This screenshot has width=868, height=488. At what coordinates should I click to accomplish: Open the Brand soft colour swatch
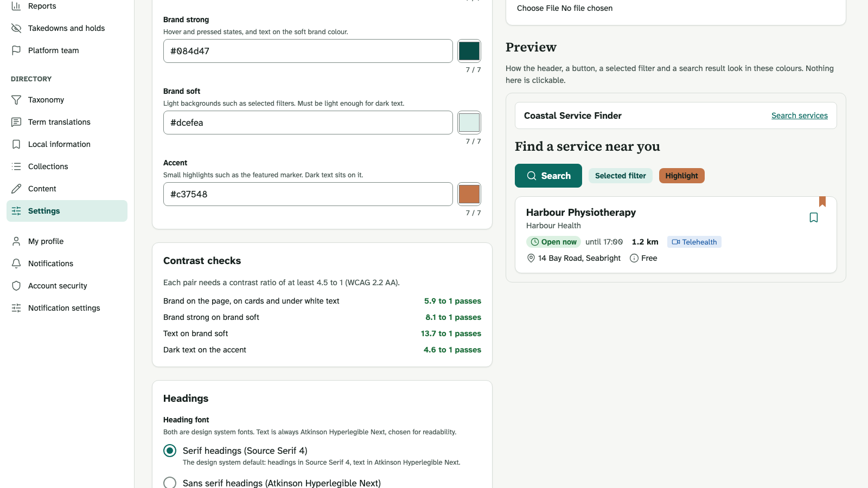click(x=469, y=123)
